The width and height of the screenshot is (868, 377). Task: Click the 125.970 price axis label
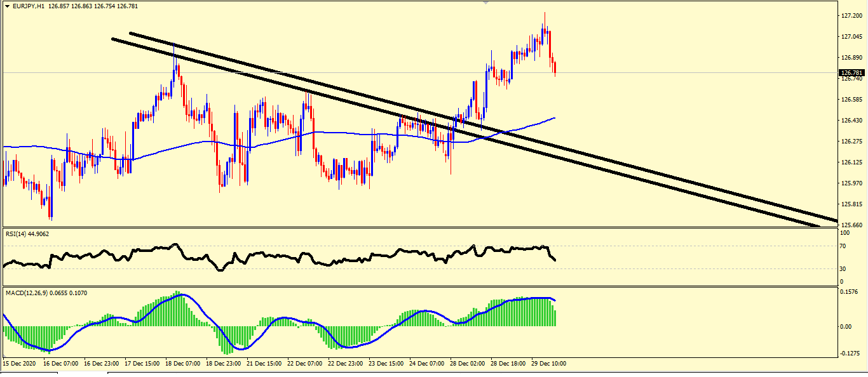tap(851, 183)
